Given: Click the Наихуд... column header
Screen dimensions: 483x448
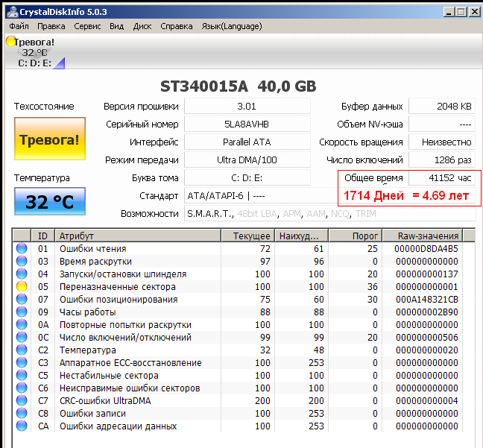Looking at the screenshot, I should [x=301, y=236].
